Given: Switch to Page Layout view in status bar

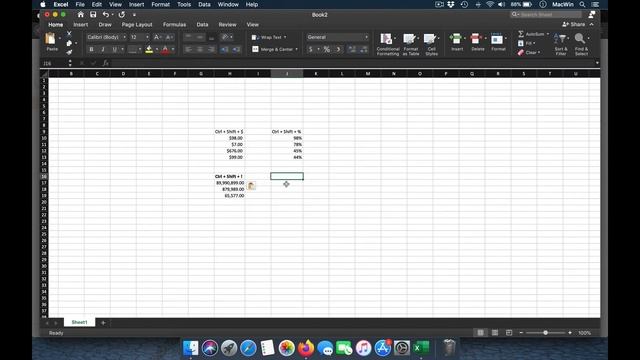Looking at the screenshot, I should 495,333.
